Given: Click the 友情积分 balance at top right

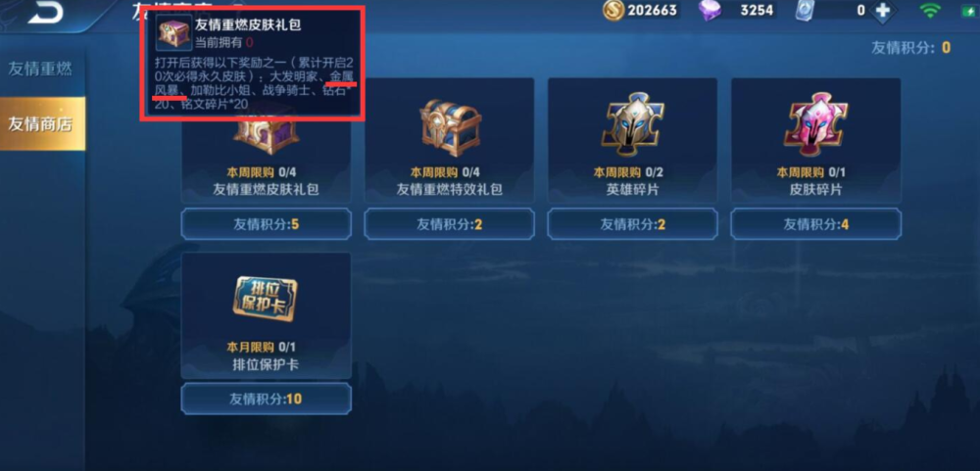Looking at the screenshot, I should [910, 48].
